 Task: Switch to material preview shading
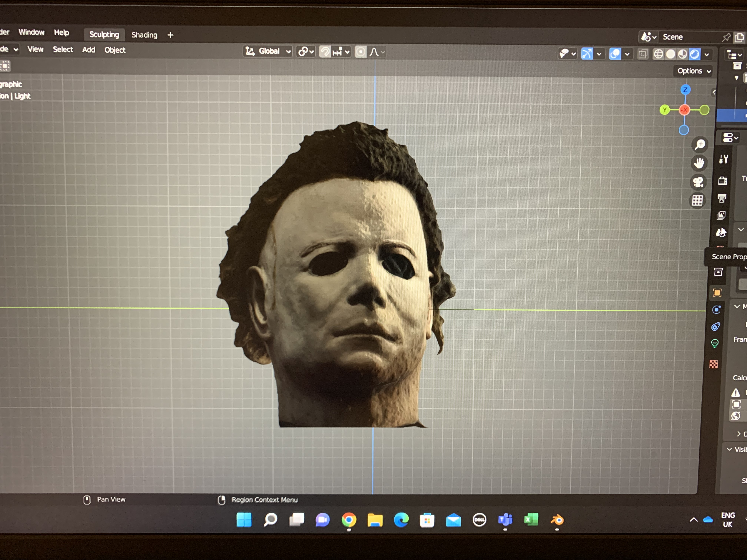[683, 54]
